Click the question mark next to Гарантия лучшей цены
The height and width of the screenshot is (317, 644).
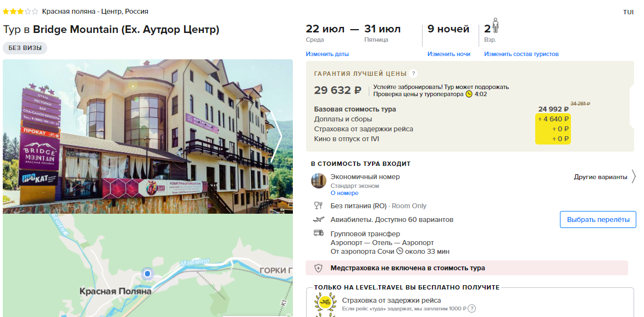[413, 74]
